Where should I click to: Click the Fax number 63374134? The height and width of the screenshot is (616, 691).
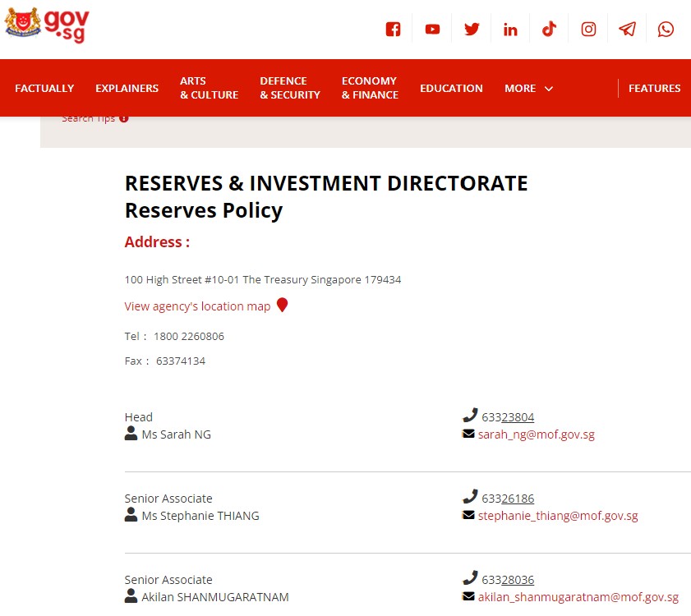click(181, 361)
